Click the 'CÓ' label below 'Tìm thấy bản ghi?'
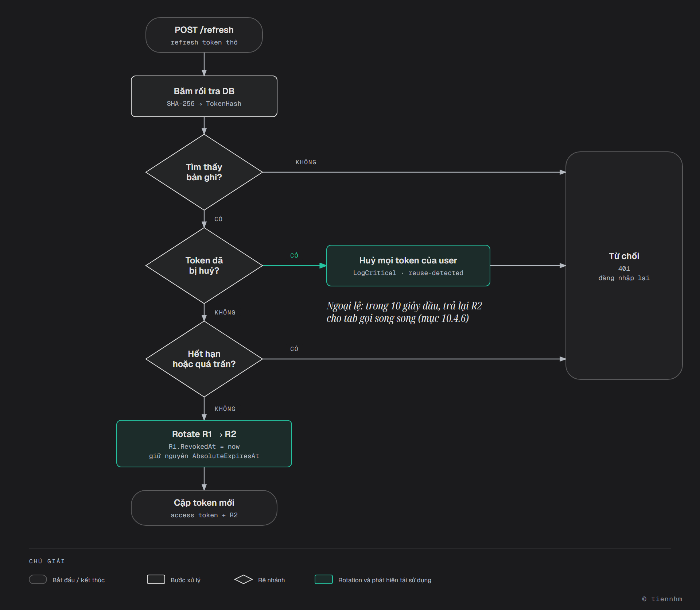Image resolution: width=700 pixels, height=610 pixels. coord(218,219)
